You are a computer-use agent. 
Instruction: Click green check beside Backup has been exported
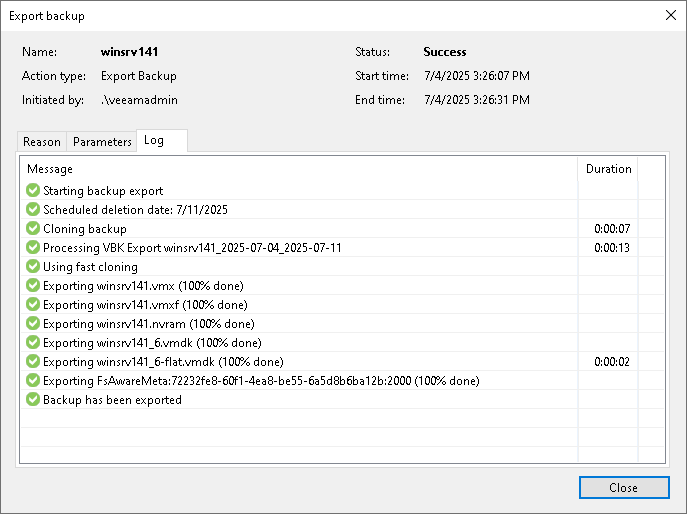point(33,400)
